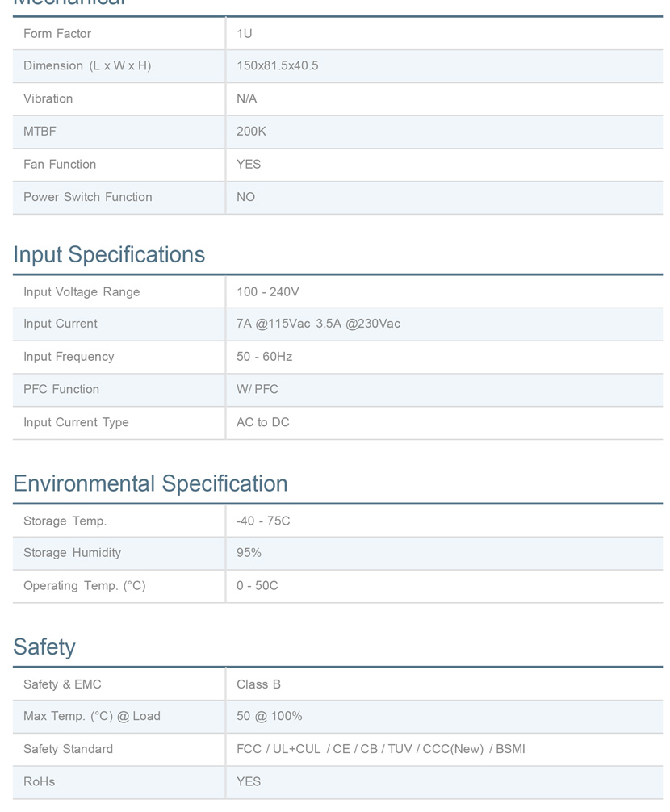Select the 'YES' value for RoHs
This screenshot has width=670, height=812.
(x=249, y=782)
